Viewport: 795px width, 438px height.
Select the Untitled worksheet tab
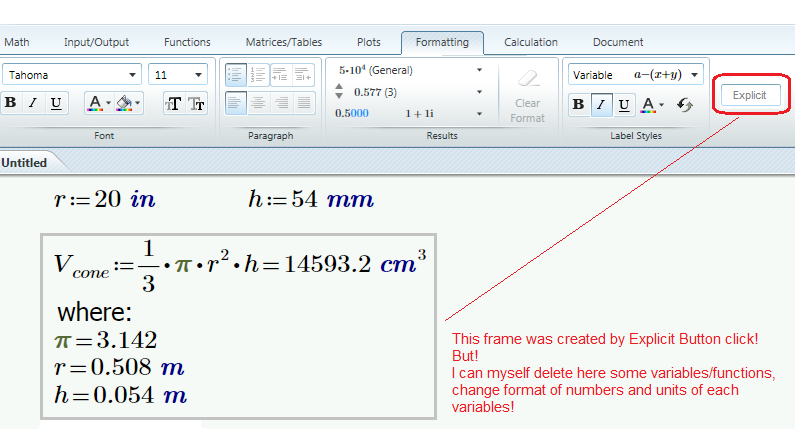(24, 163)
